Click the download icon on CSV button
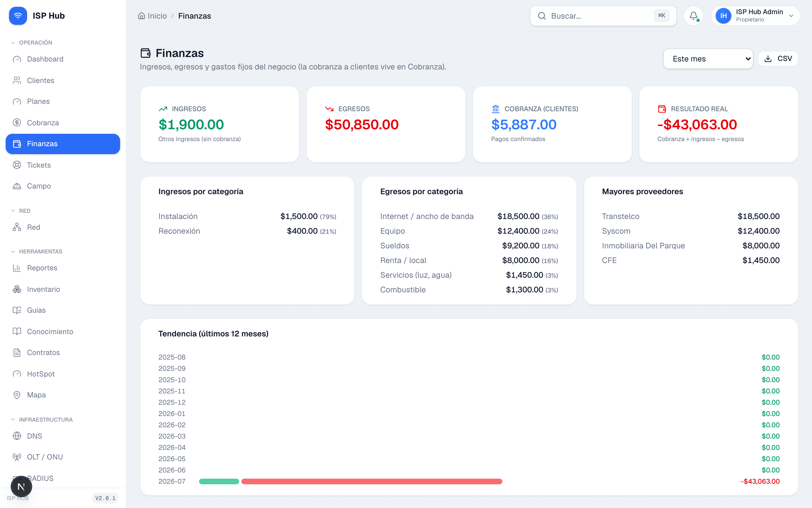The image size is (812, 508). 768,59
